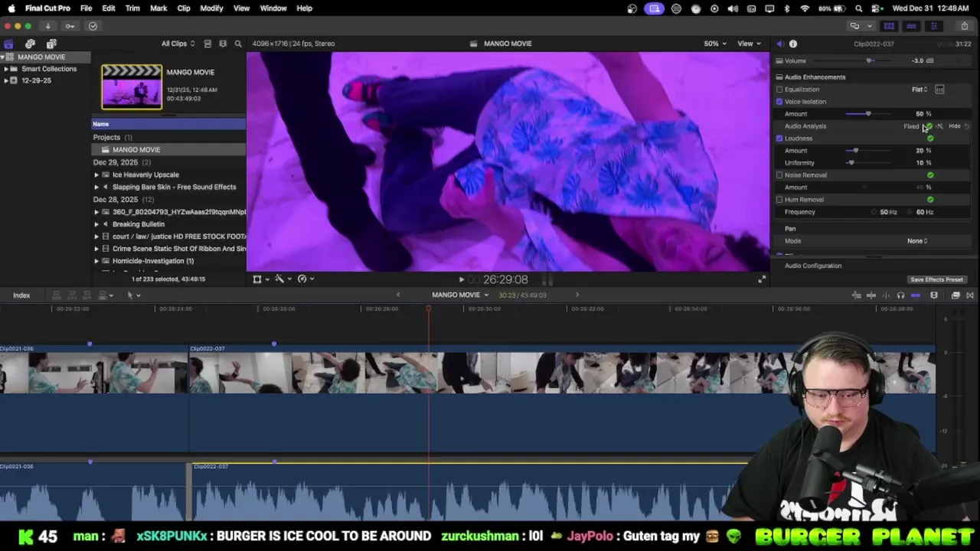The width and height of the screenshot is (980, 551).
Task: Enable the Equalization checkbox
Action: [x=779, y=90]
